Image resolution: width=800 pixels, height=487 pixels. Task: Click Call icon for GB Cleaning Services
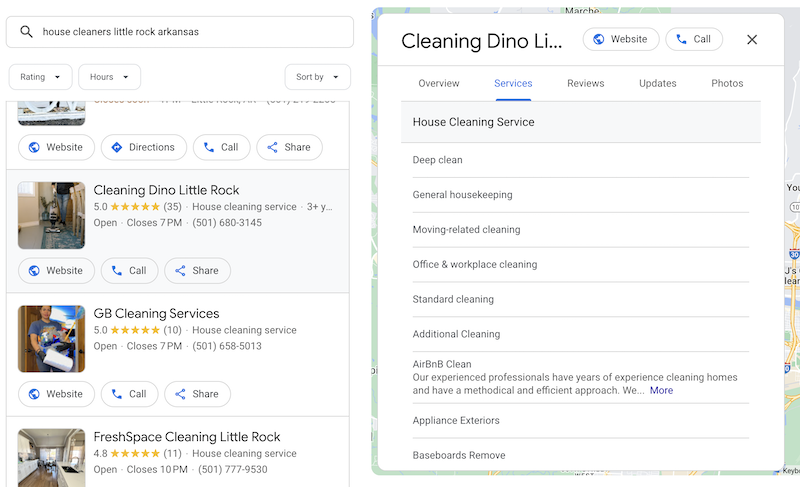tap(117, 394)
